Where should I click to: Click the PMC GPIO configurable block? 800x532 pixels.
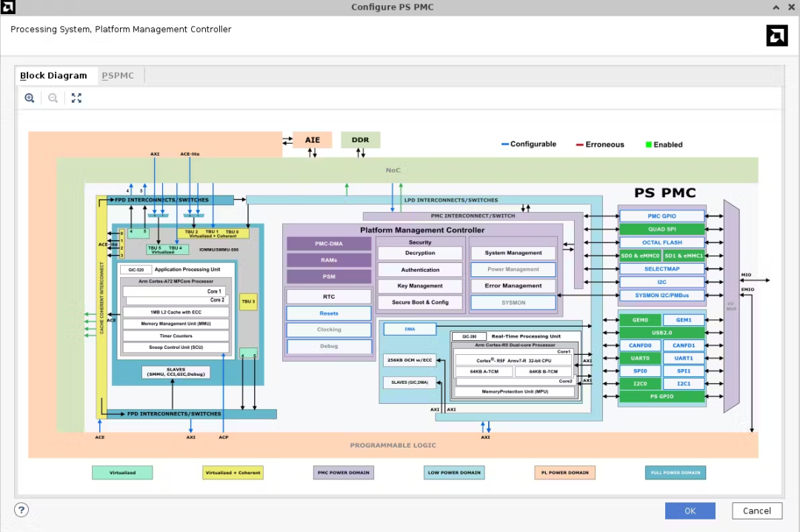(x=661, y=216)
